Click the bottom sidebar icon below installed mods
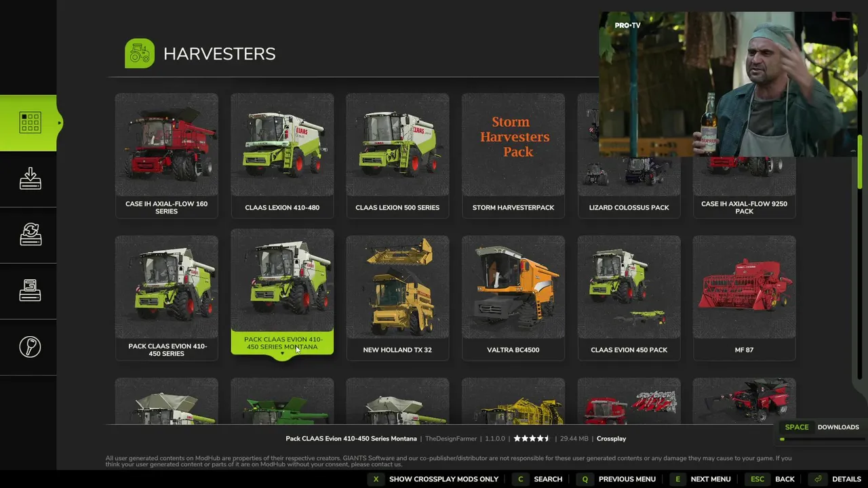Screen dimensions: 868x488 pos(30,347)
